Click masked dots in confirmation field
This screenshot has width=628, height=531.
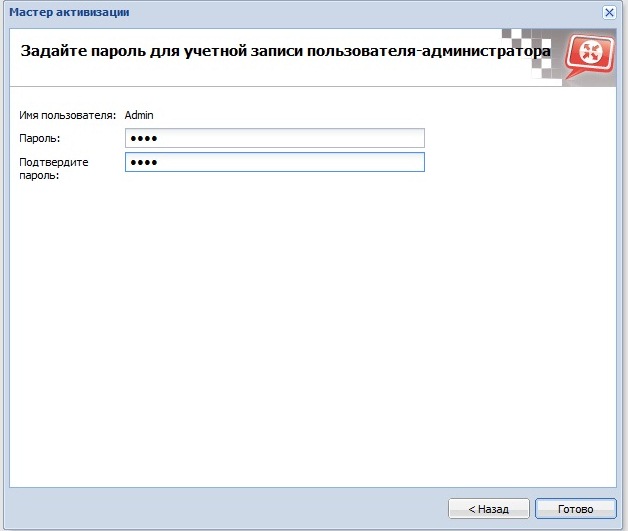coord(145,162)
